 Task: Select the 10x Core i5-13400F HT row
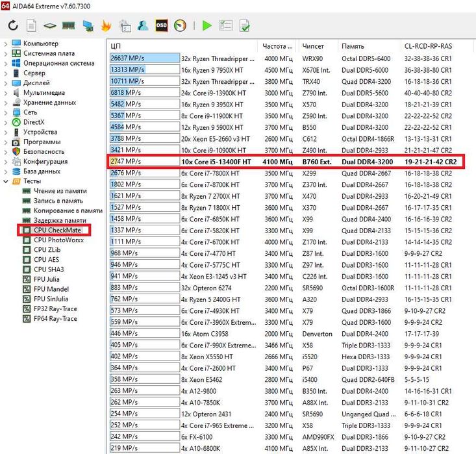(x=285, y=162)
